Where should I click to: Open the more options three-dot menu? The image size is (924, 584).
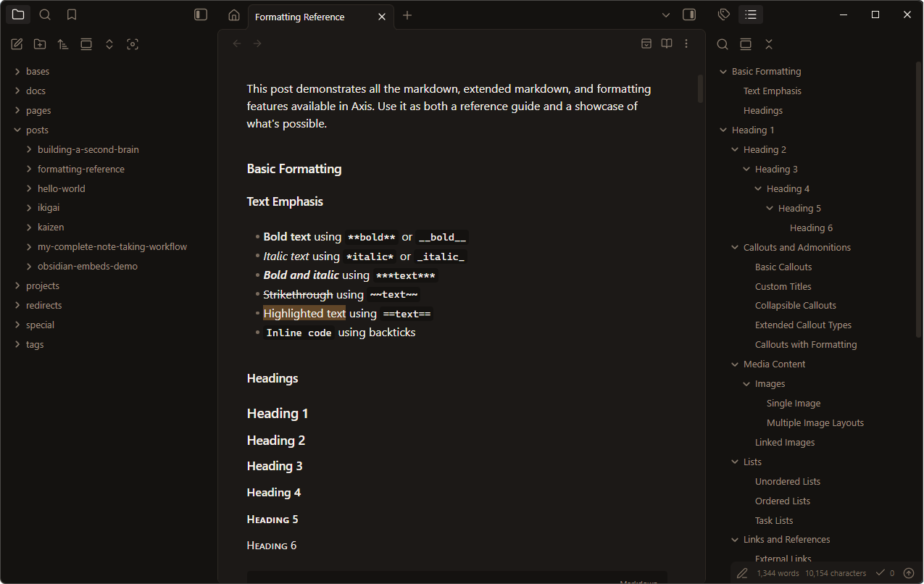click(686, 43)
